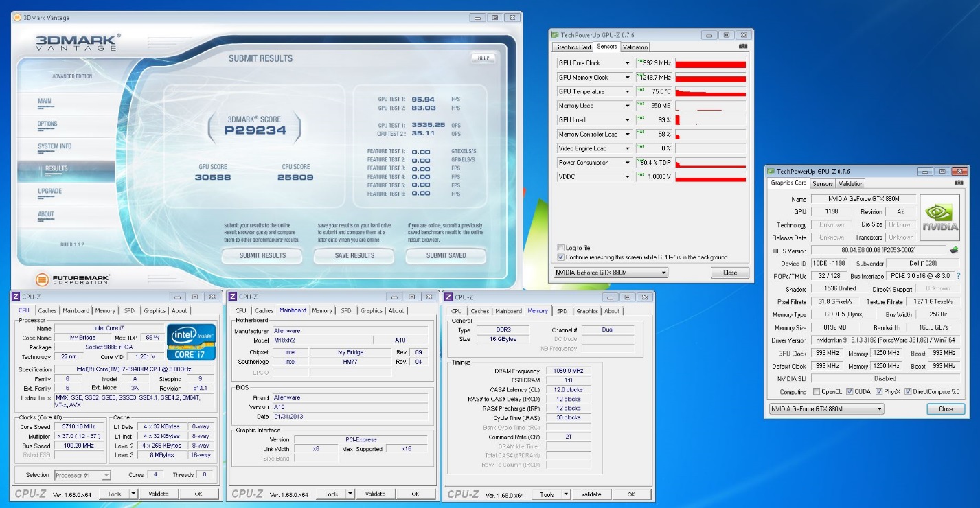The width and height of the screenshot is (980, 508).
Task: Expand the GPU Core Clock sensor dropdown
Action: (x=627, y=63)
